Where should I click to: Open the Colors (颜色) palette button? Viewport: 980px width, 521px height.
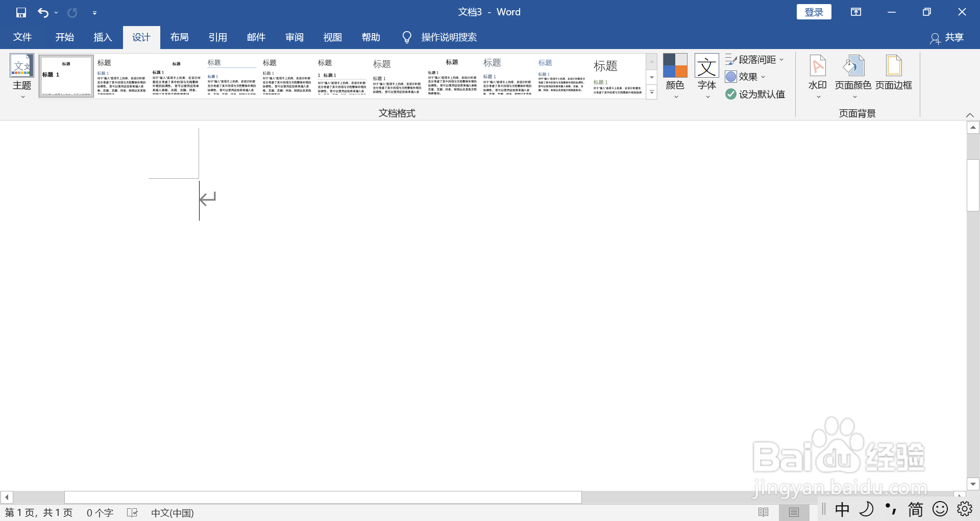pos(675,76)
